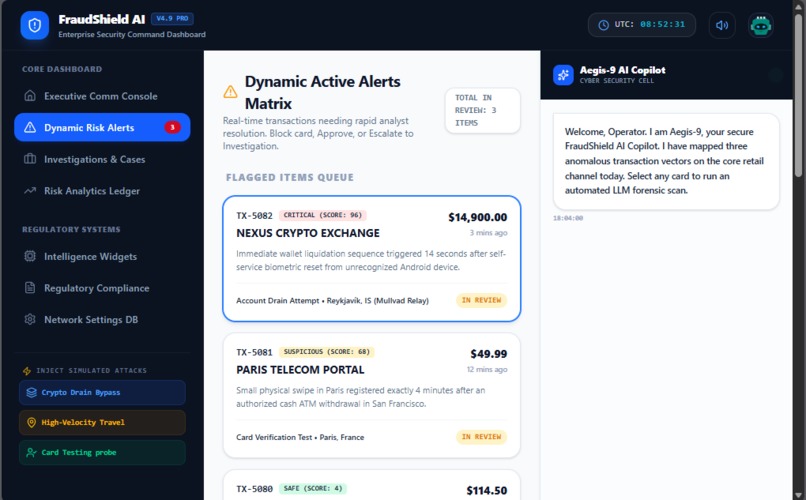The width and height of the screenshot is (806, 500).
Task: Open the TX-5080 transaction card
Action: tap(372, 485)
